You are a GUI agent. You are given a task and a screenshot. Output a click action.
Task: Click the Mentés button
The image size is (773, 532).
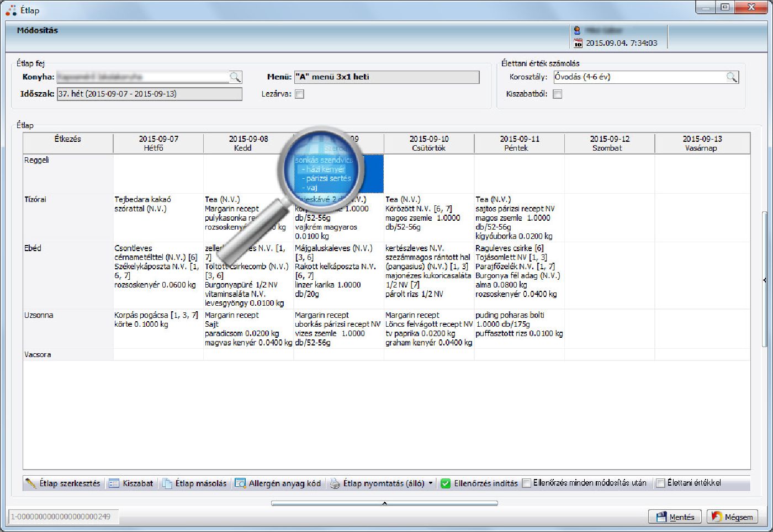pyautogui.click(x=675, y=517)
